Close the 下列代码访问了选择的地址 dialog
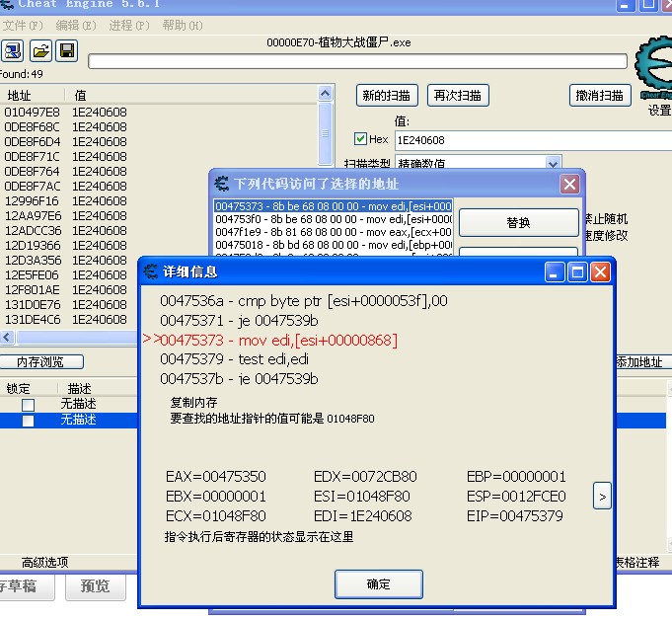This screenshot has width=672, height=620. point(569,184)
